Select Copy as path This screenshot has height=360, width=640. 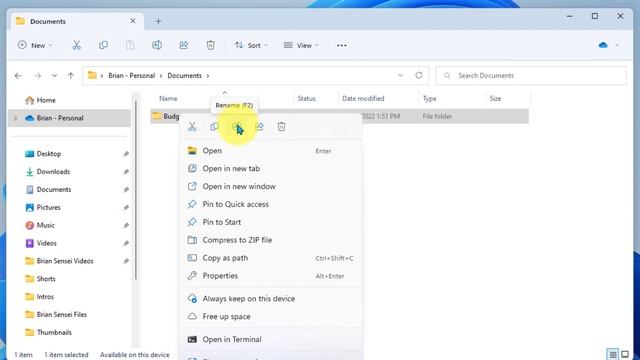[x=270, y=258]
